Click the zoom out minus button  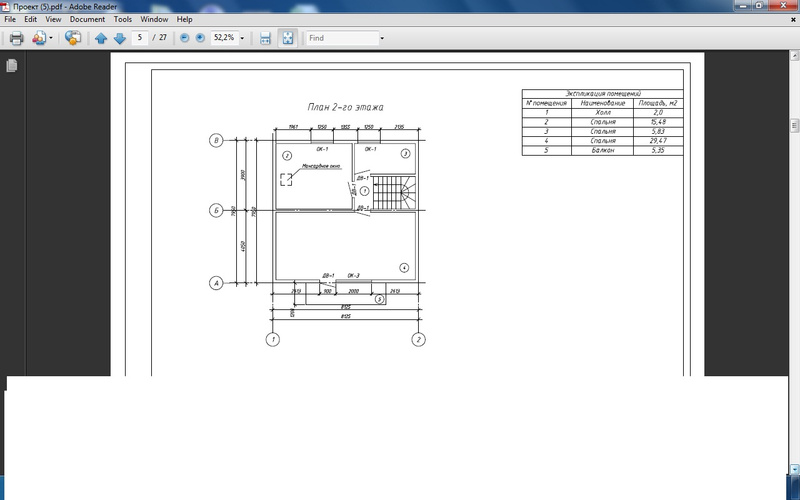pyautogui.click(x=184, y=38)
